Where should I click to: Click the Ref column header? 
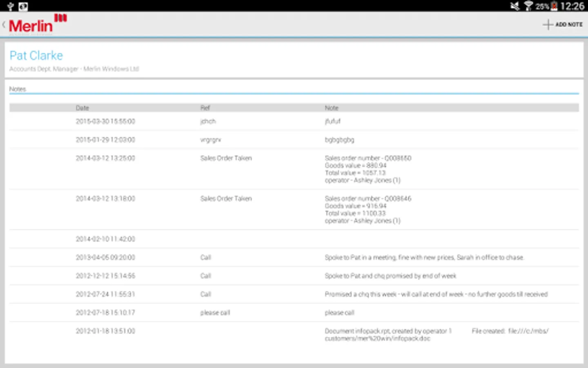(205, 108)
